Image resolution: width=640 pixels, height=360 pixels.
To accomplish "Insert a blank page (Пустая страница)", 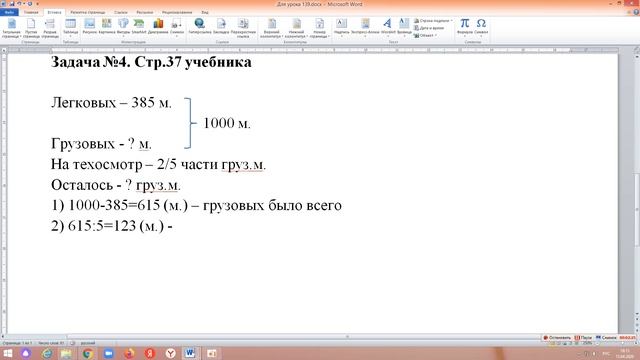I will [x=31, y=28].
